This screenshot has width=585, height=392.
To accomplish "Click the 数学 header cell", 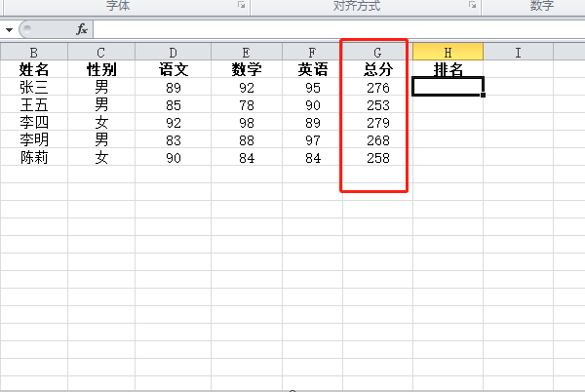I will [x=247, y=69].
